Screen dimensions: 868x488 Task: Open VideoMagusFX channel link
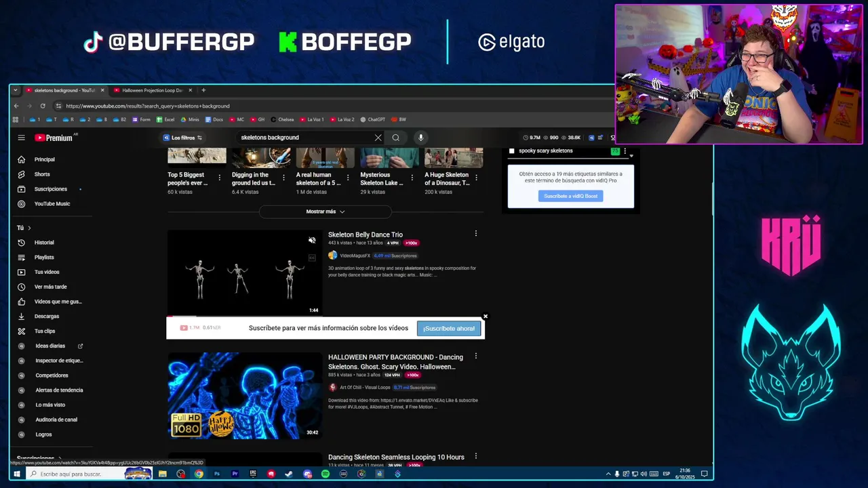click(355, 256)
